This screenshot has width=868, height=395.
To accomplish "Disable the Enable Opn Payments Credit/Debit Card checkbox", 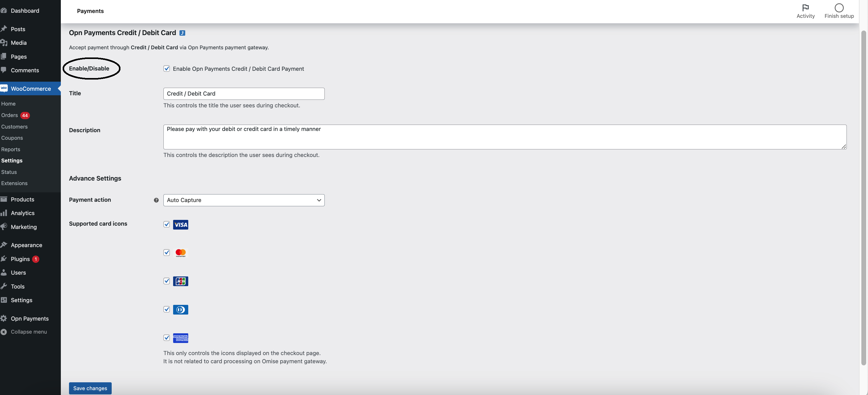I will (x=166, y=68).
